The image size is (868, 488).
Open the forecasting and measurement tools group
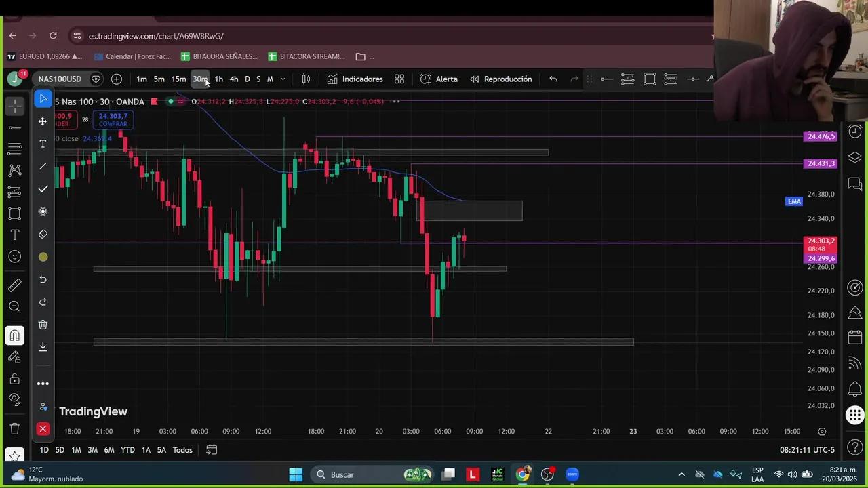click(x=14, y=192)
